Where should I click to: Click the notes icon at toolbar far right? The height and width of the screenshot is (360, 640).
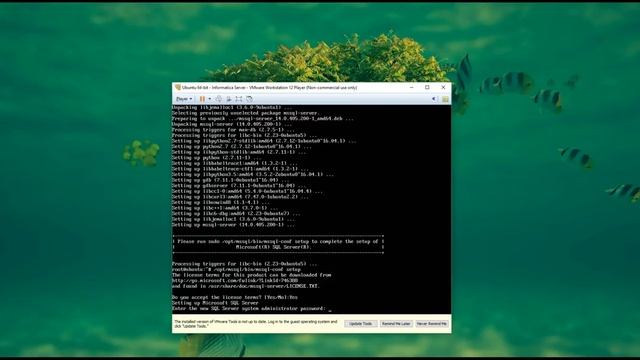(445, 99)
